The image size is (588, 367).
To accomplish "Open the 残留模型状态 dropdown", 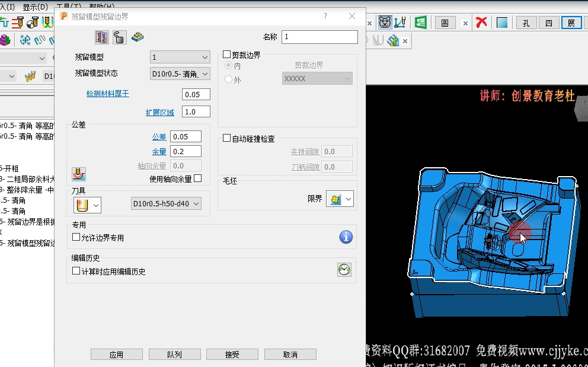I will coord(180,74).
